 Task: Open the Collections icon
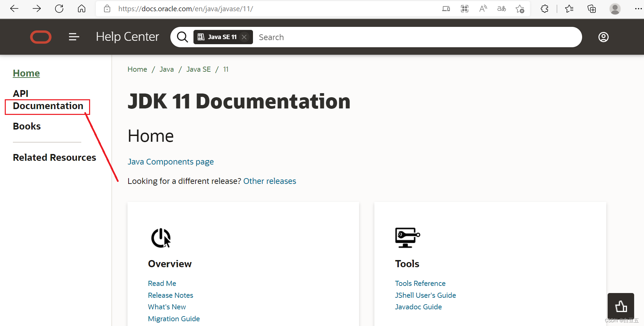coord(592,9)
